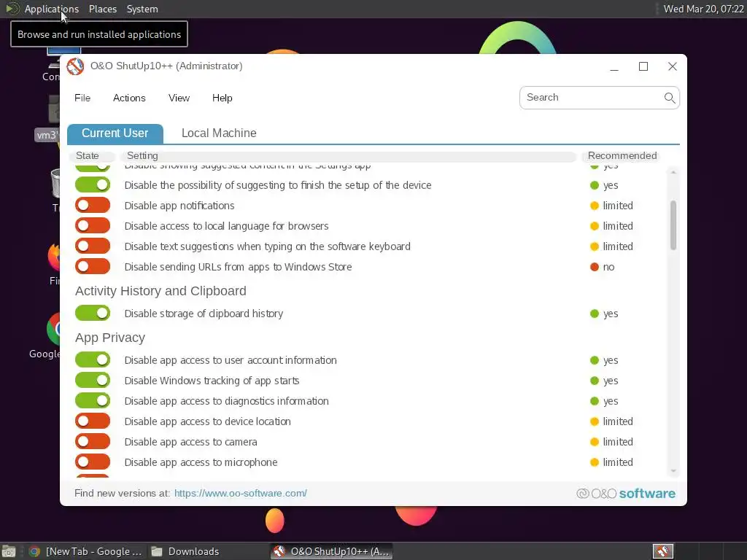Click the magnifier icon in the Search box
This screenshot has height=560, width=747.
pos(670,98)
